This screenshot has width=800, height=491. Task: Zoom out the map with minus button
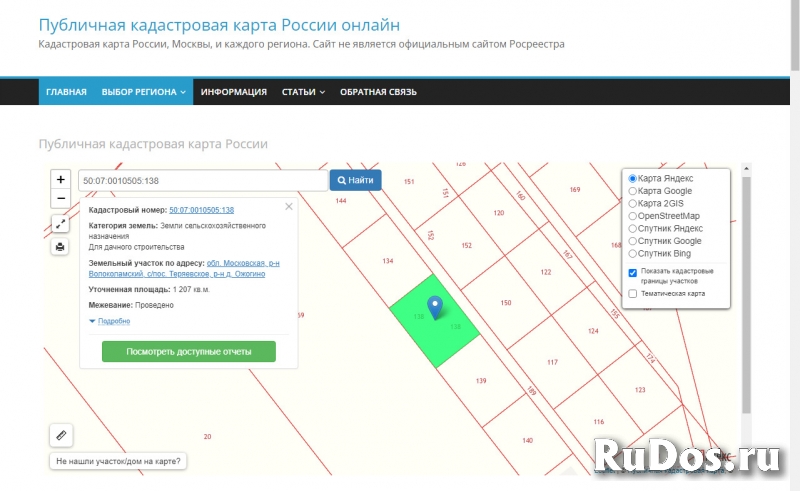click(60, 198)
